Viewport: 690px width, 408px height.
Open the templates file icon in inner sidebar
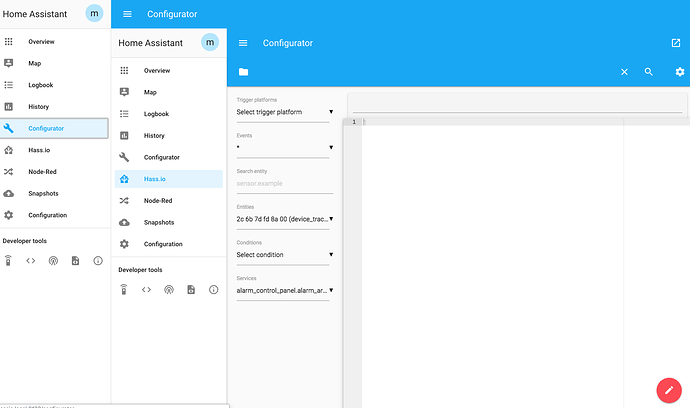pos(191,290)
